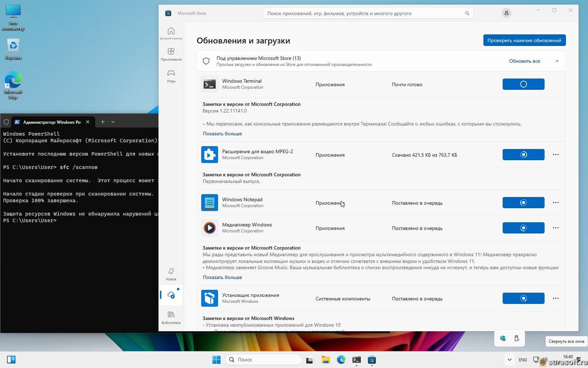Click the search magnifier icon in Store
Viewport: 588px width, 368px height.
[467, 13]
